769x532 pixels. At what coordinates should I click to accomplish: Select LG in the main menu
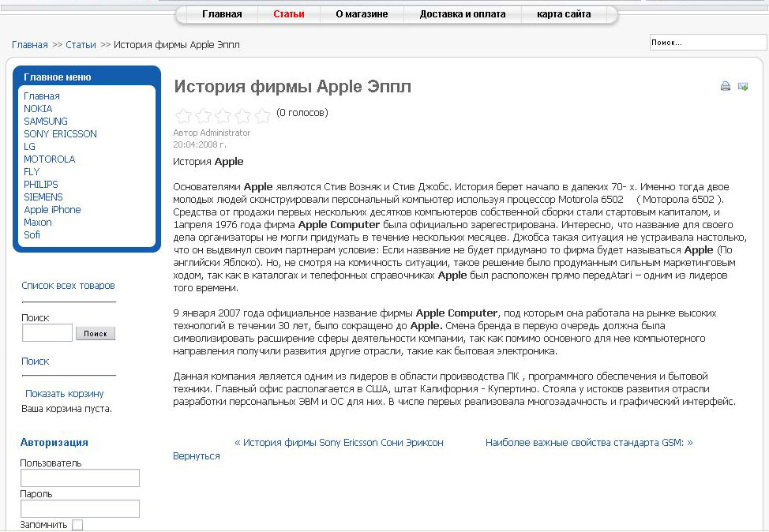29,147
